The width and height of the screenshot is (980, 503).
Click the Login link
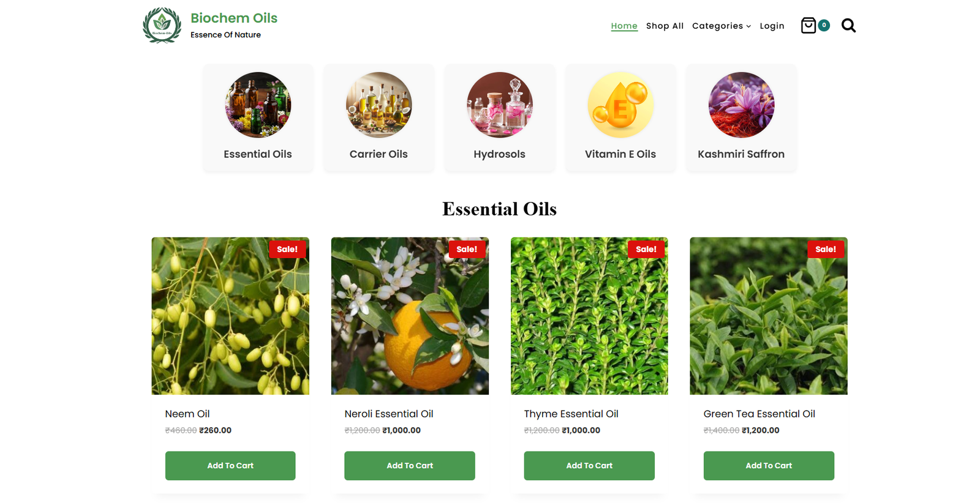pyautogui.click(x=772, y=26)
